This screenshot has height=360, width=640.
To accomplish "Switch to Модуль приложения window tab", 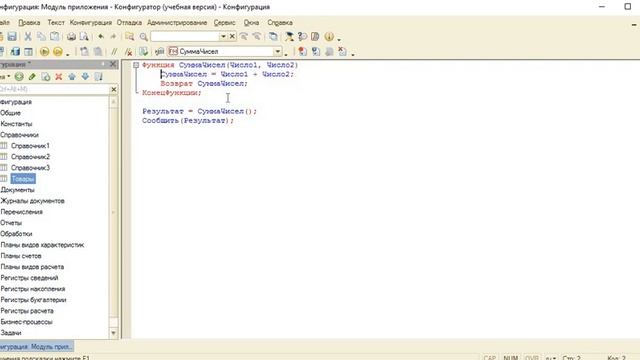I will click(36, 347).
